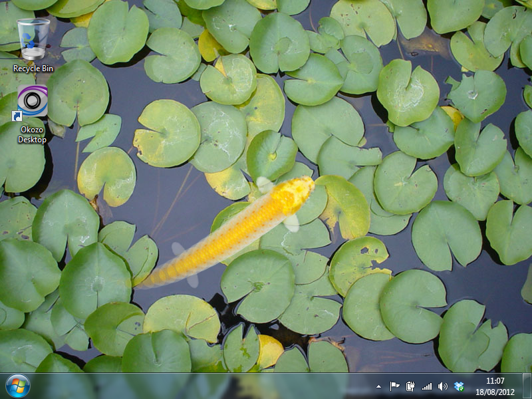532x399 pixels.
Task: Open Action Center flag icon
Action: [x=394, y=386]
